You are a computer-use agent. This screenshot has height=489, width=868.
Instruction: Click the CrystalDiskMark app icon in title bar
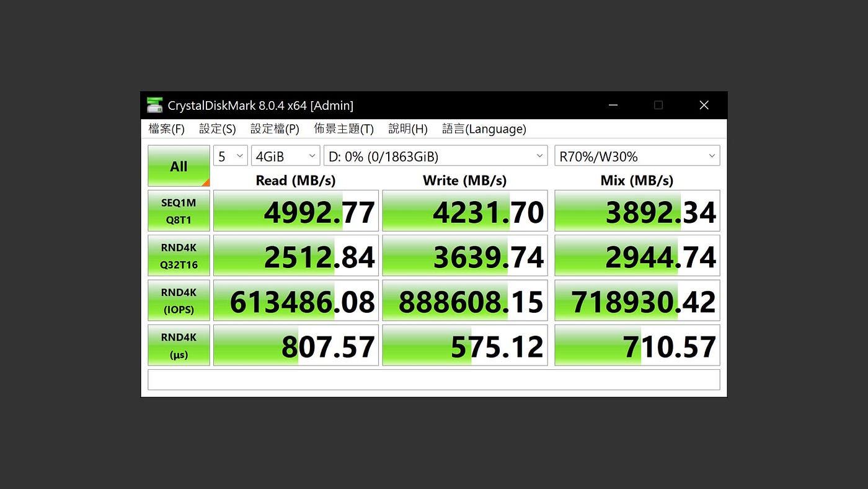pos(154,105)
